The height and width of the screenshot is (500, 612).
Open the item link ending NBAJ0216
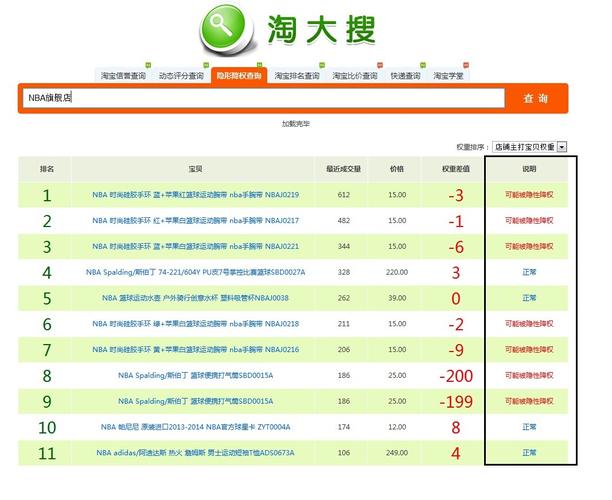196,349
